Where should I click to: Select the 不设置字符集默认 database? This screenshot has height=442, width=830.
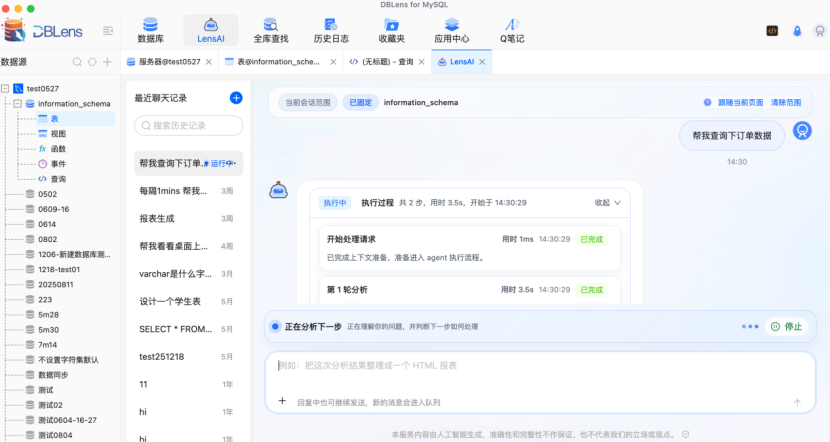point(68,360)
